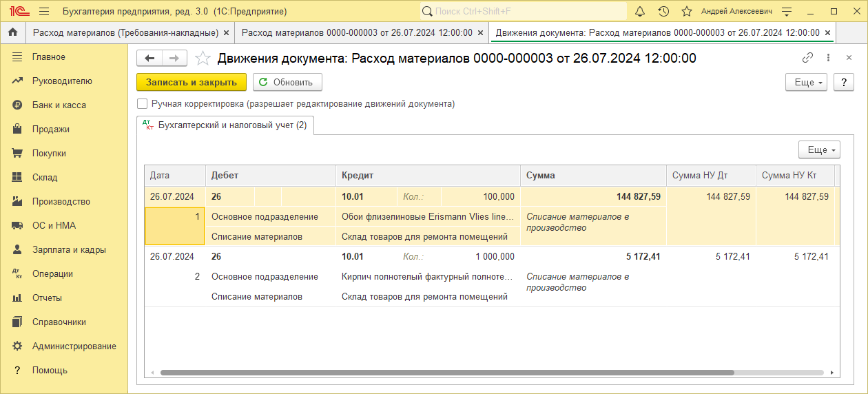Open help with the question mark button
This screenshot has height=394, width=868.
pos(844,82)
